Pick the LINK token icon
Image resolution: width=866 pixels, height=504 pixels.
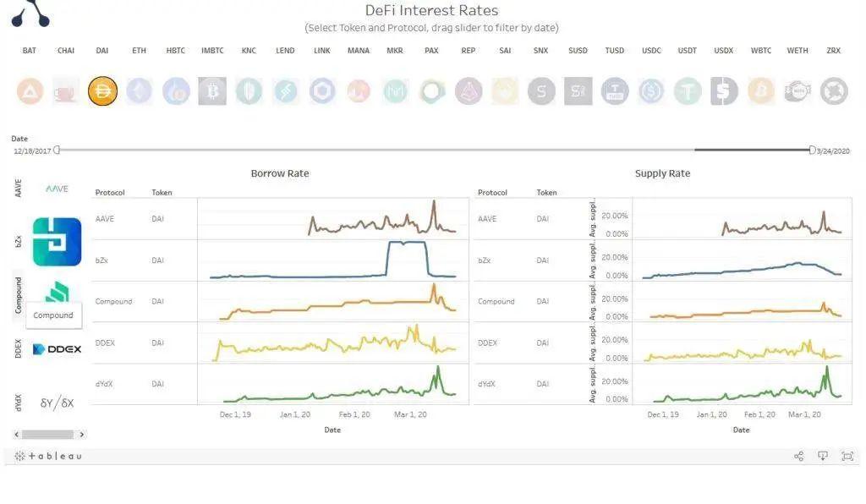[322, 91]
